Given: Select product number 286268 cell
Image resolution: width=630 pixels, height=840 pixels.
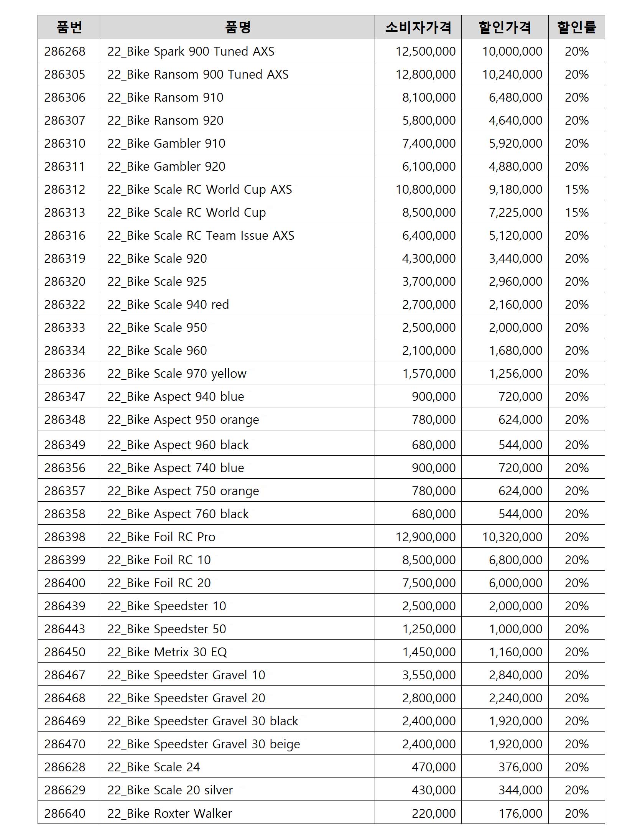Looking at the screenshot, I should pos(65,51).
